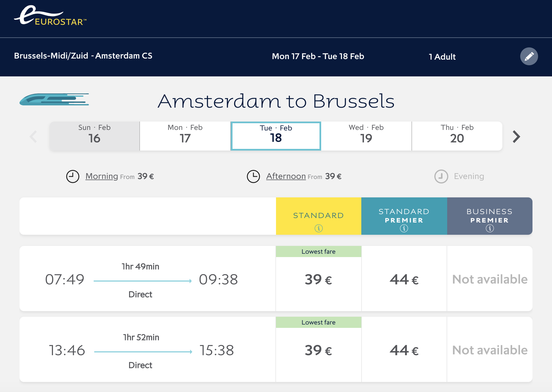Open Business Premier info icon
552x392 pixels.
tap(490, 228)
